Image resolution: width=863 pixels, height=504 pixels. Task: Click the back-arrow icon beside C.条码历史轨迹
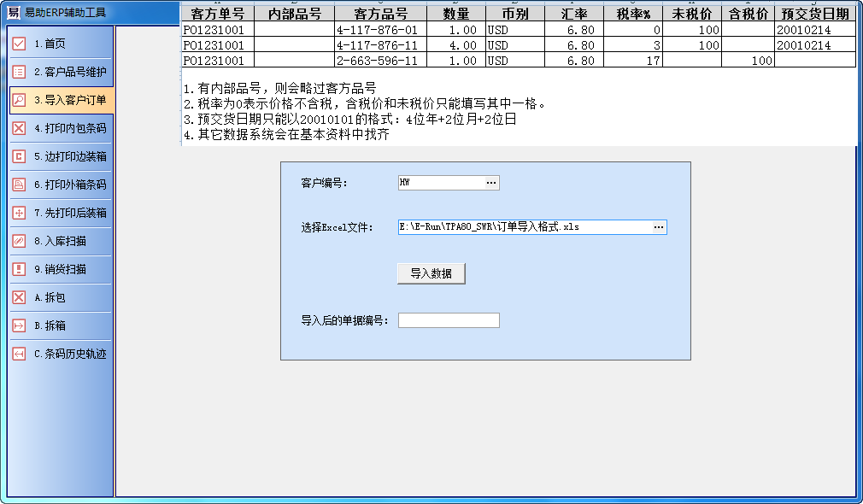19,354
